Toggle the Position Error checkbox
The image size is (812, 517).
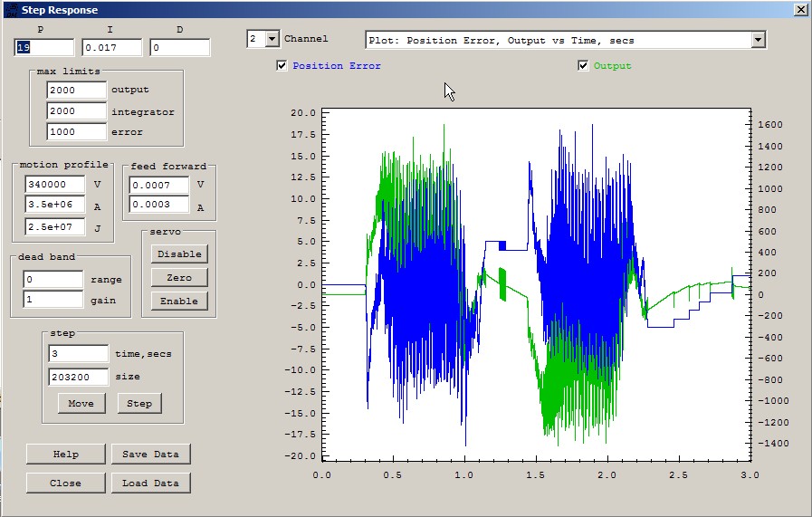point(282,66)
